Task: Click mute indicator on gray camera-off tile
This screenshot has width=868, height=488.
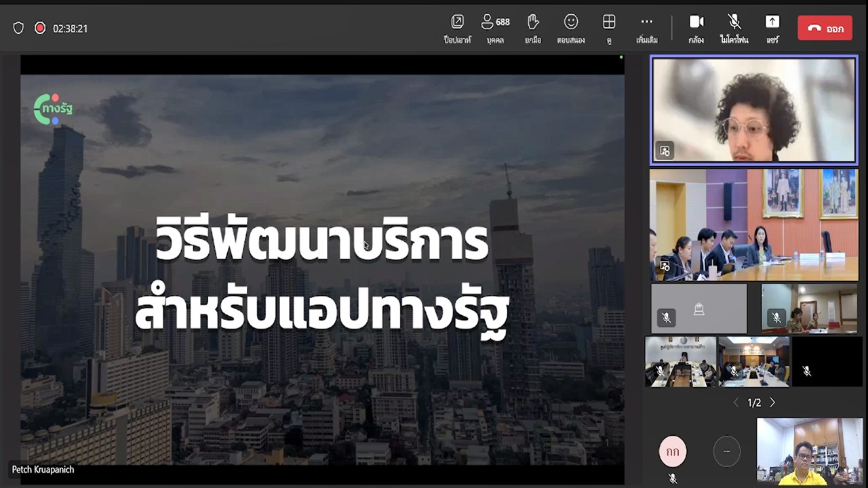Action: point(667,318)
